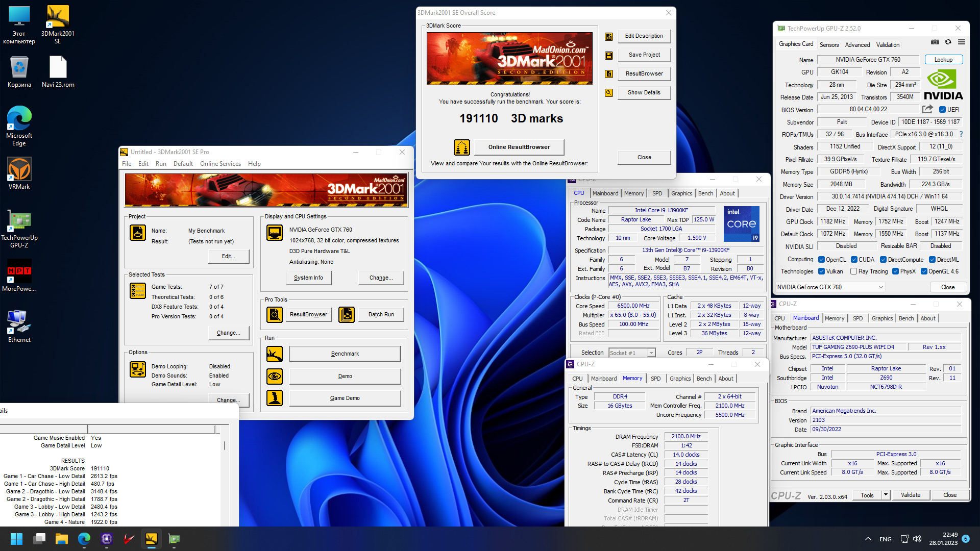Click the Selected Tests checklist icon
The width and height of the screenshot is (980, 551).
138,291
